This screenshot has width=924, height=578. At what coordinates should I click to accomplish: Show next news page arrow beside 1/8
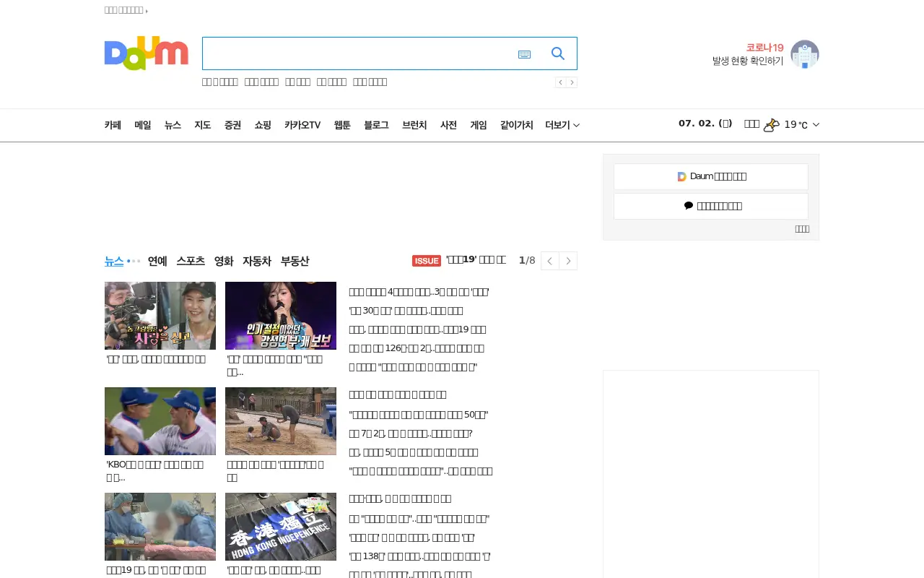[568, 261]
